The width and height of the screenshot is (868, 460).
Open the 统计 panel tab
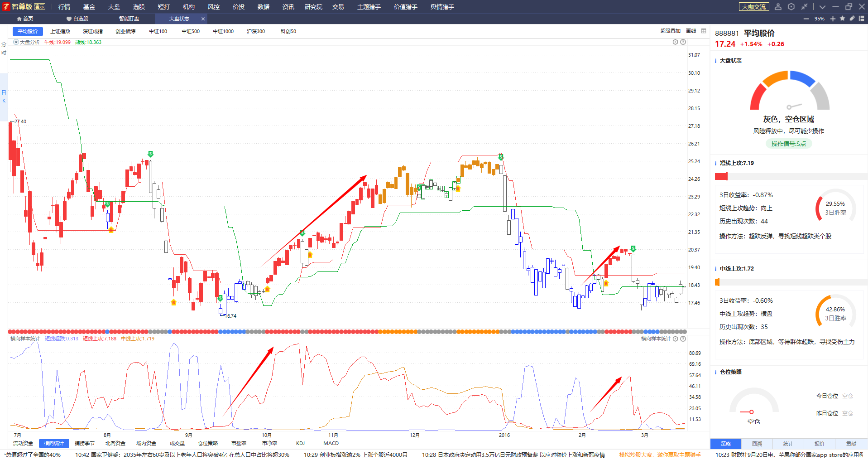point(788,444)
